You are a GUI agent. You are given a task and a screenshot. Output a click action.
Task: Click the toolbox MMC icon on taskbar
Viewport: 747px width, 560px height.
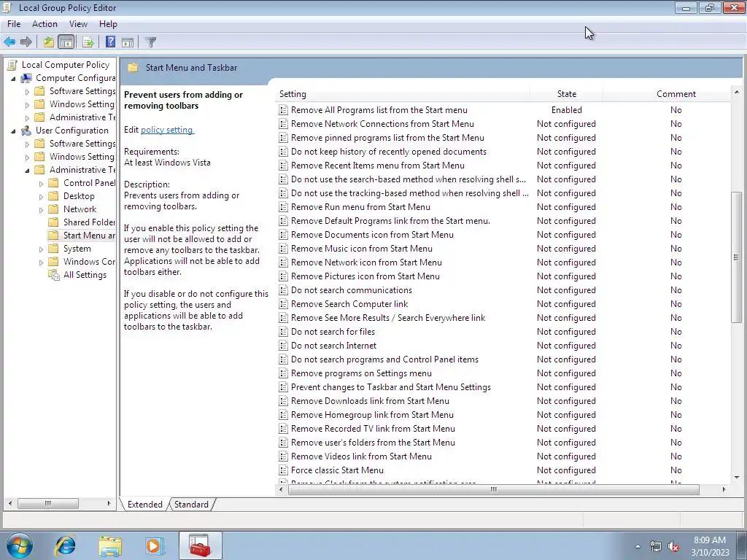(200, 545)
